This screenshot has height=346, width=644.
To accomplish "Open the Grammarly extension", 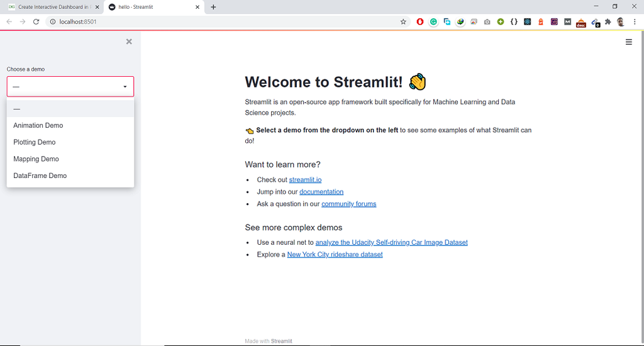I will [433, 22].
